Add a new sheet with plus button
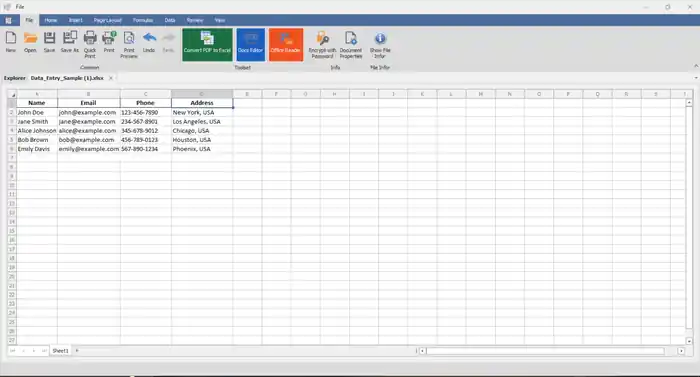The width and height of the screenshot is (700, 377). pyautogui.click(x=77, y=351)
